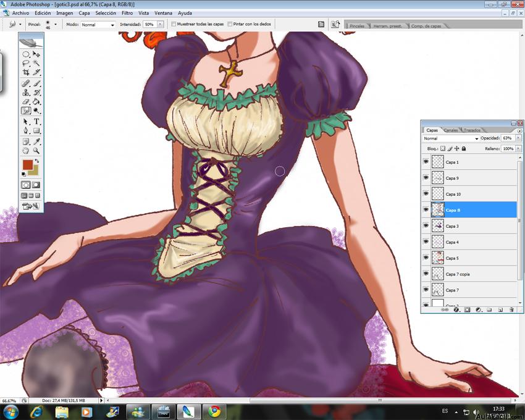Open the layer blend mode Normal dropdown
The image size is (525, 420).
tap(451, 138)
